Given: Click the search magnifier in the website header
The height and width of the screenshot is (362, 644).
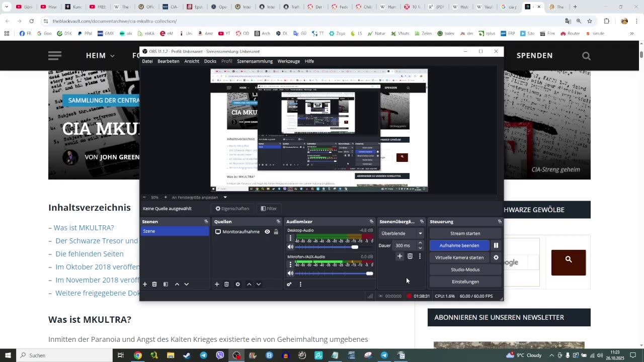Looking at the screenshot, I should tap(586, 56).
